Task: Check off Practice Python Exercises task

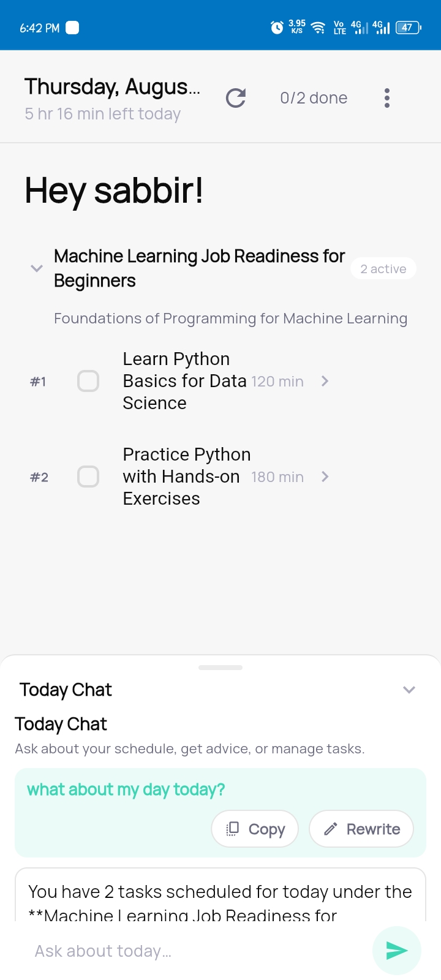Action: (88, 477)
